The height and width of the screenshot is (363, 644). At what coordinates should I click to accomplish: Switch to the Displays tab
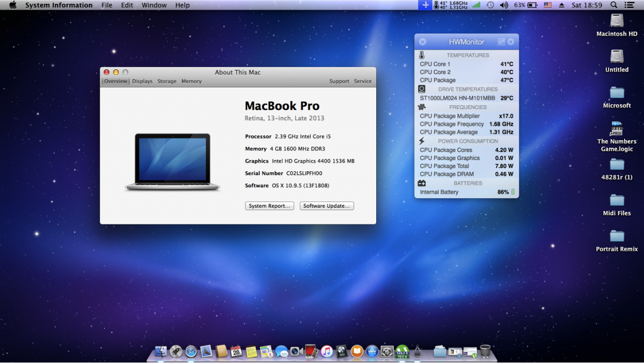click(142, 81)
